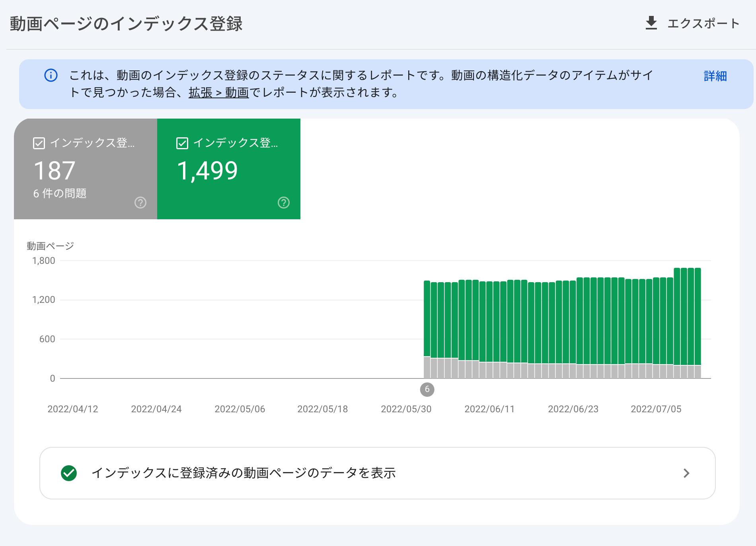Click the timeline marker labeled 6
The image size is (756, 546).
(x=427, y=389)
